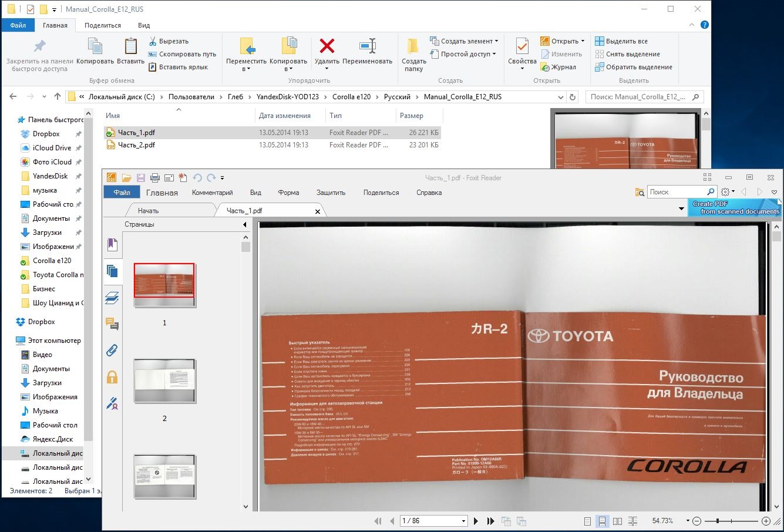Select continuous page view mode

pyautogui.click(x=602, y=521)
